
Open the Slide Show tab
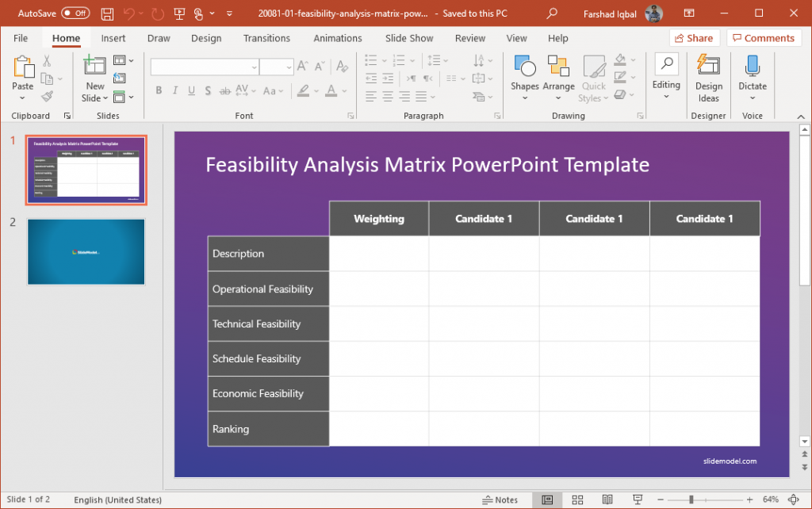point(408,37)
